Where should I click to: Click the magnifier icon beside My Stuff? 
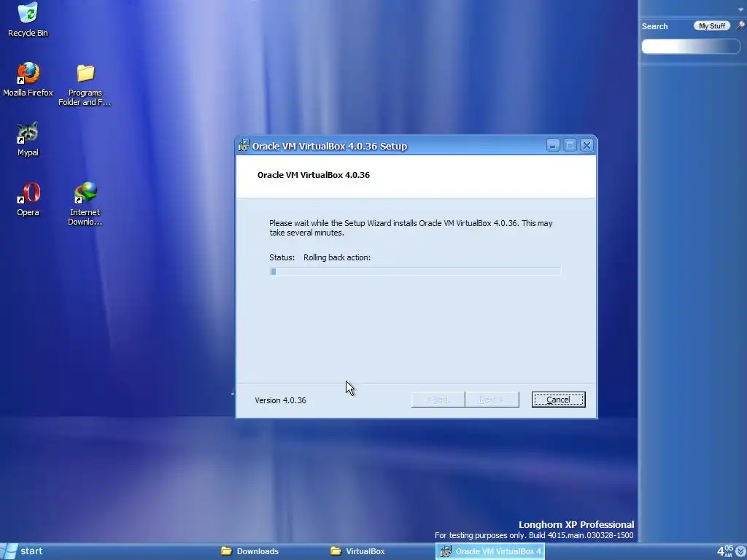740,26
